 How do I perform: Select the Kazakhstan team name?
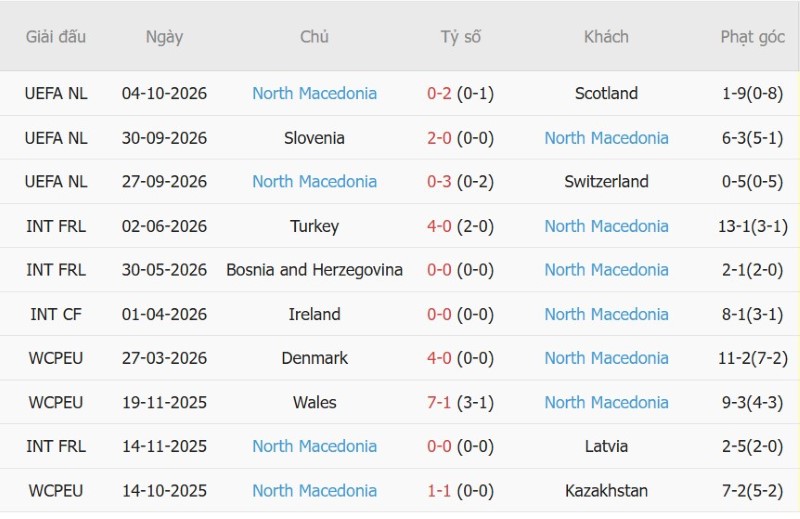tap(606, 491)
